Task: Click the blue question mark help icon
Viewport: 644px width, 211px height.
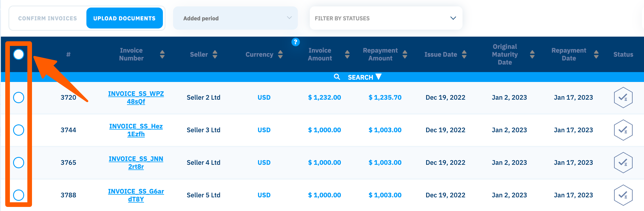Action: pos(296,42)
